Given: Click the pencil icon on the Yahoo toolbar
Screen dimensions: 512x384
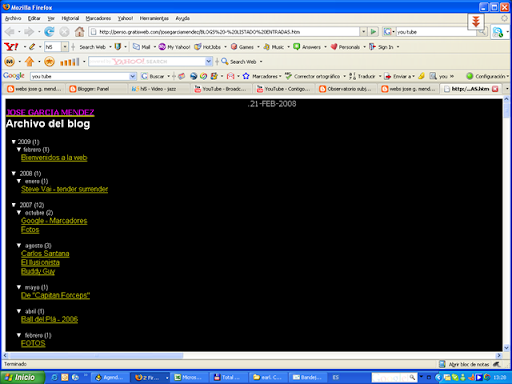Looking at the screenshot, I should tap(32, 47).
